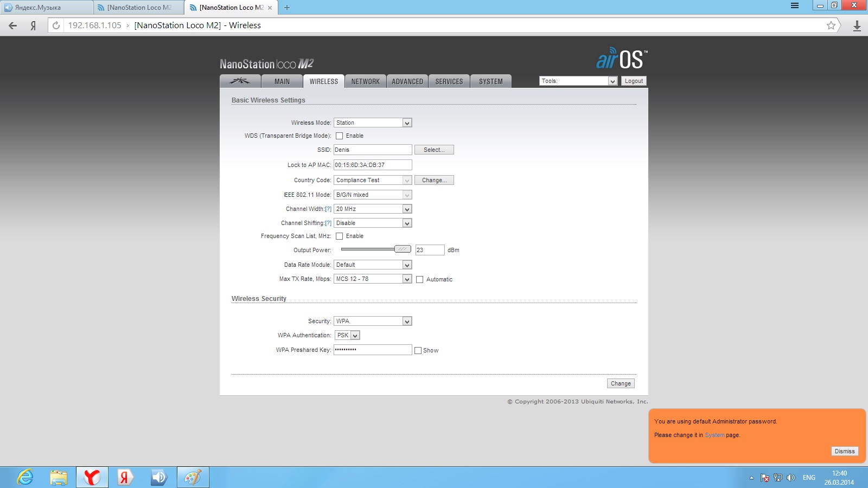Open the taskbar clock and date
This screenshot has width=868, height=488.
[839, 478]
